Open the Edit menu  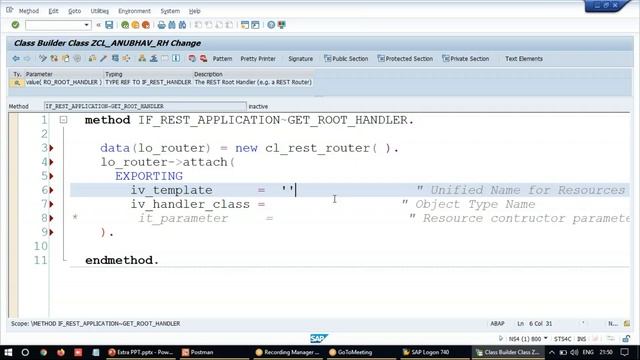point(53,11)
